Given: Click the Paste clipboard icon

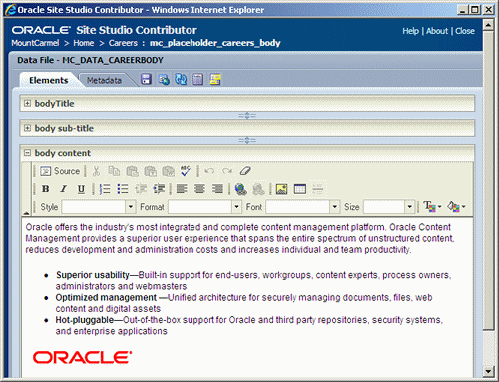Looking at the screenshot, I should 132,171.
